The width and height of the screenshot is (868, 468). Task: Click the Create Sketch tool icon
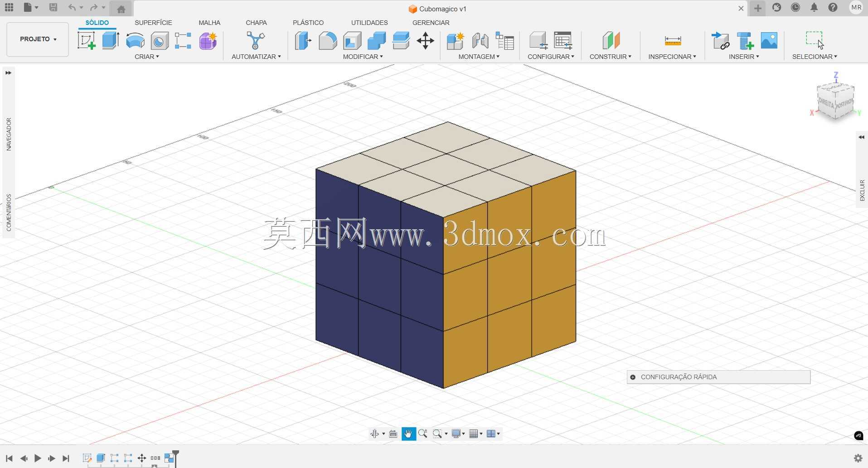click(86, 41)
